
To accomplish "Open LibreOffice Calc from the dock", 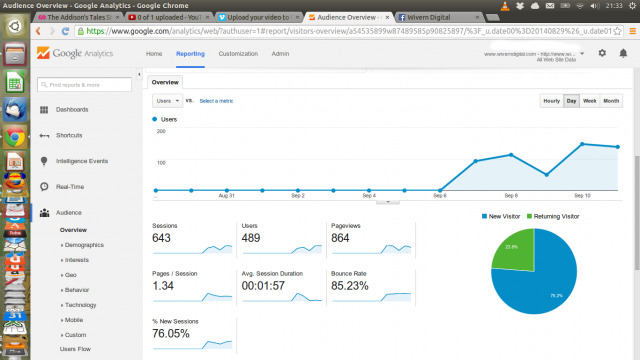I will pos(15,82).
